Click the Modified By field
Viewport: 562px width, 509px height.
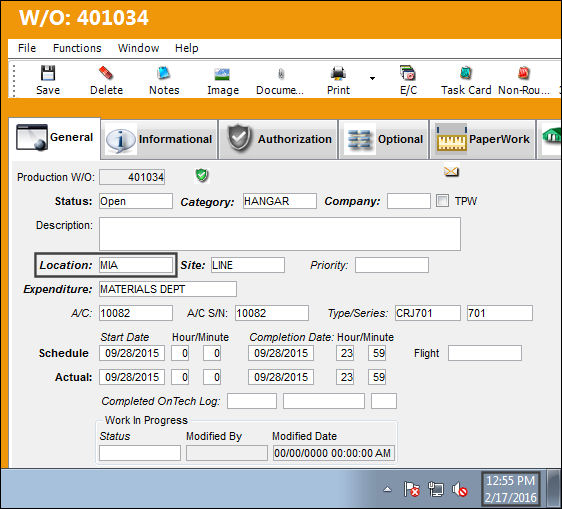click(227, 453)
